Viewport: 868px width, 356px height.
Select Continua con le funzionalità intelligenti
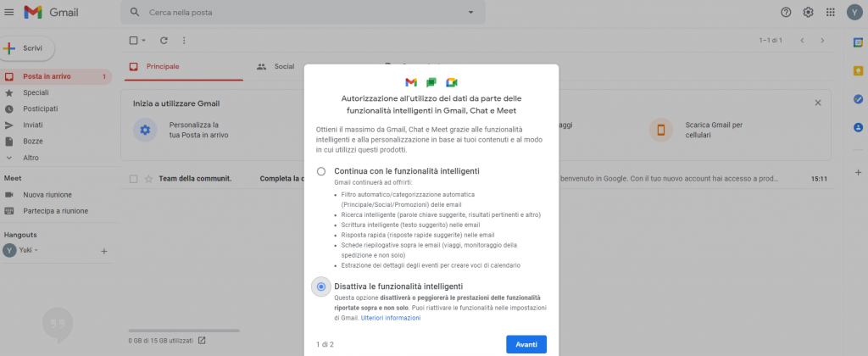pos(321,171)
